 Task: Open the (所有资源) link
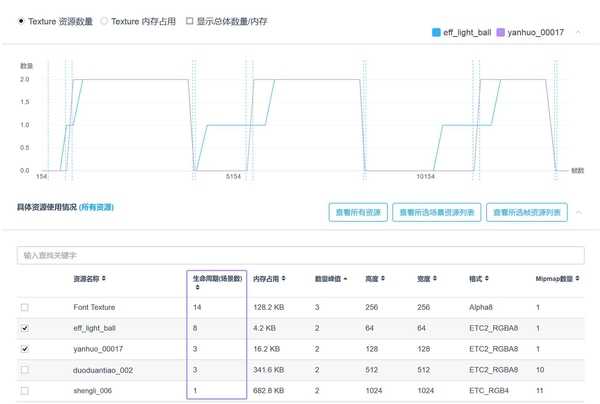[x=96, y=207]
